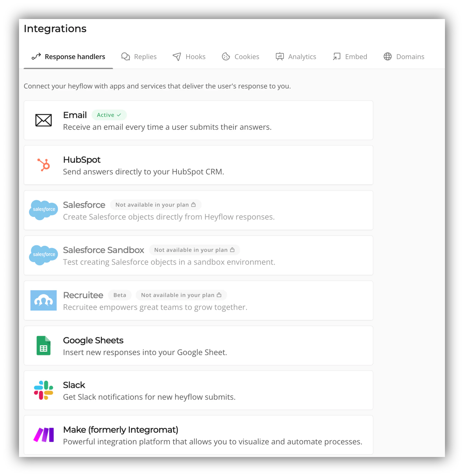This screenshot has width=464, height=476.
Task: Click the Make (Integromat) logo icon
Action: point(43,435)
